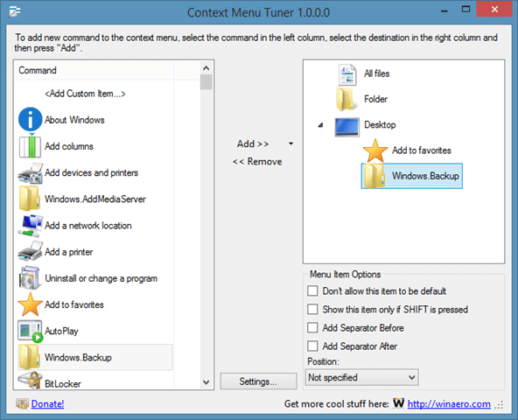This screenshot has width=518, height=420.
Task: Enable Don't allow this item to be default
Action: (312, 290)
